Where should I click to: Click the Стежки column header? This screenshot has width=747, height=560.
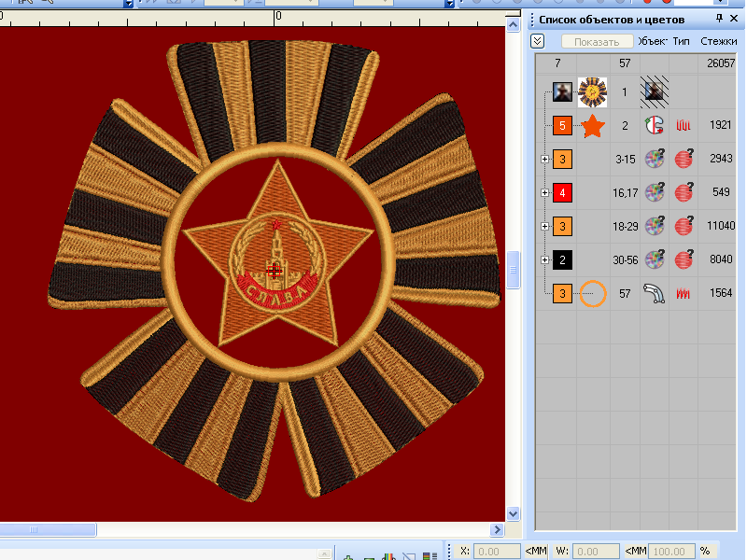pos(718,41)
